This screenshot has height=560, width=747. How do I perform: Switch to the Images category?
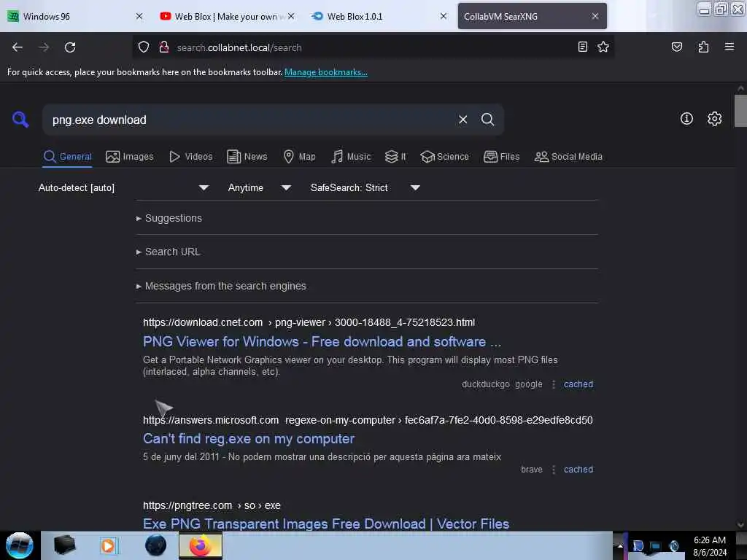(130, 157)
